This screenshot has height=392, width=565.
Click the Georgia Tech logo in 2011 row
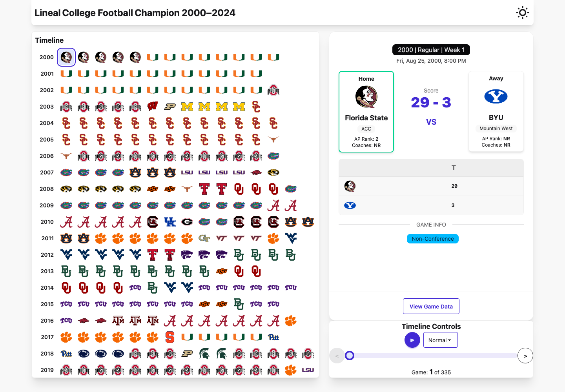(204, 238)
